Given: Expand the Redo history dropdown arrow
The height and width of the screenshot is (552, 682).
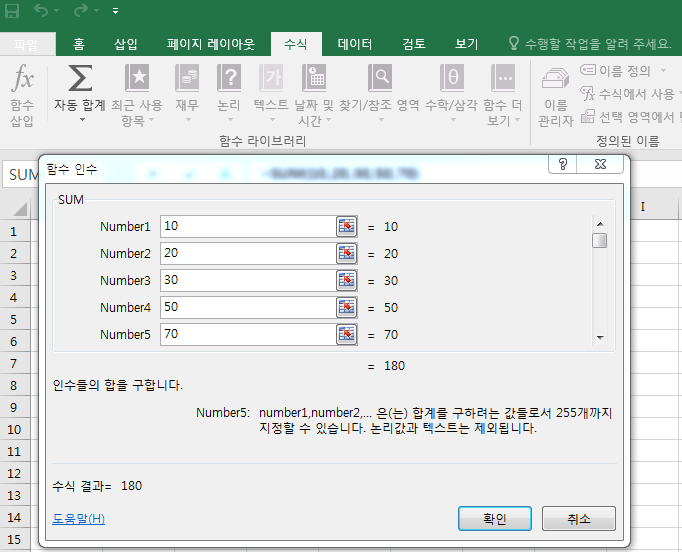Looking at the screenshot, I should point(97,10).
